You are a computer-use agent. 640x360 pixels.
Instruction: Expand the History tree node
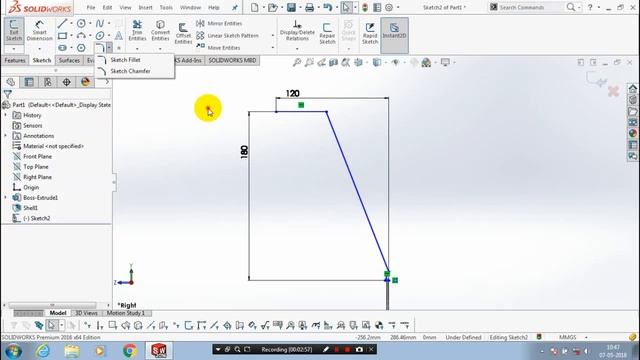pyautogui.click(x=6, y=116)
